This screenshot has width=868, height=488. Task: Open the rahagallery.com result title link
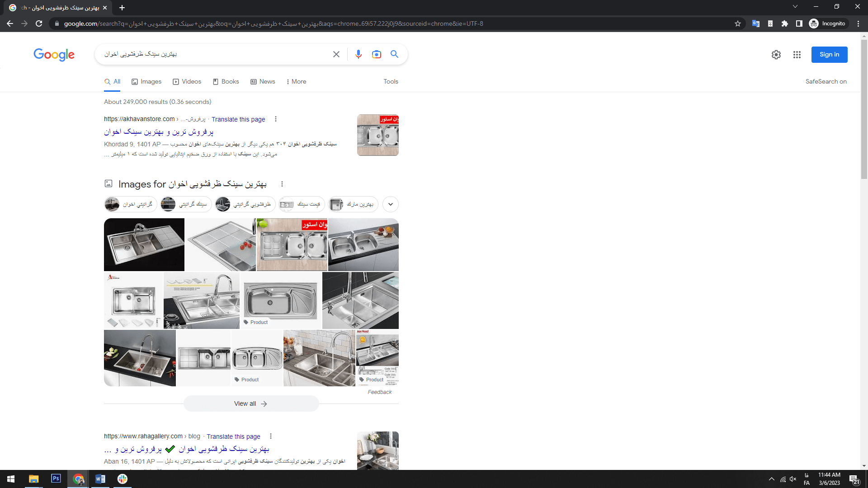pyautogui.click(x=187, y=449)
